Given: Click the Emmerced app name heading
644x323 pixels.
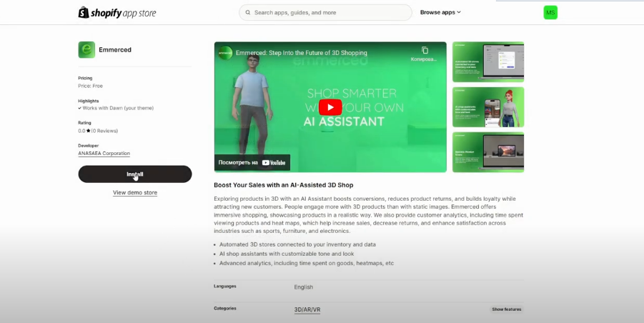Looking at the screenshot, I should (x=115, y=49).
